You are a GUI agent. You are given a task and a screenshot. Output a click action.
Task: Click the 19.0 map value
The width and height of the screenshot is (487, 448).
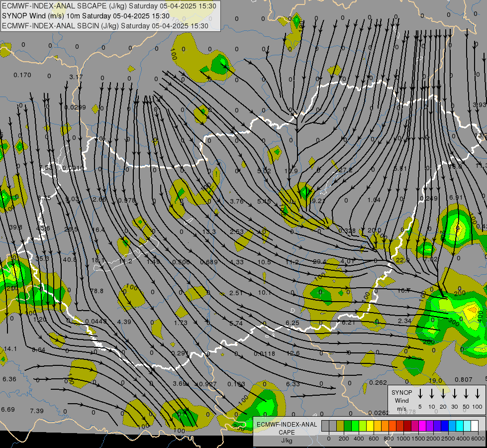pos(435,380)
